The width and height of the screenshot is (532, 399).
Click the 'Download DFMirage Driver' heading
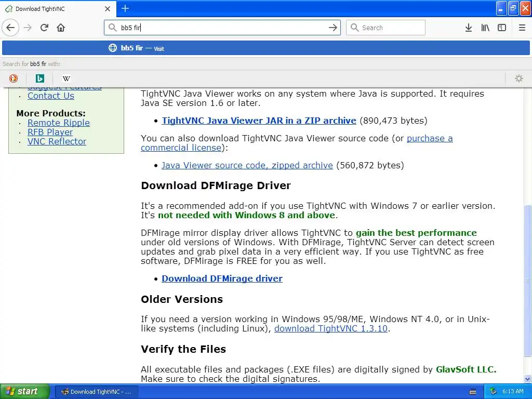pos(216,185)
